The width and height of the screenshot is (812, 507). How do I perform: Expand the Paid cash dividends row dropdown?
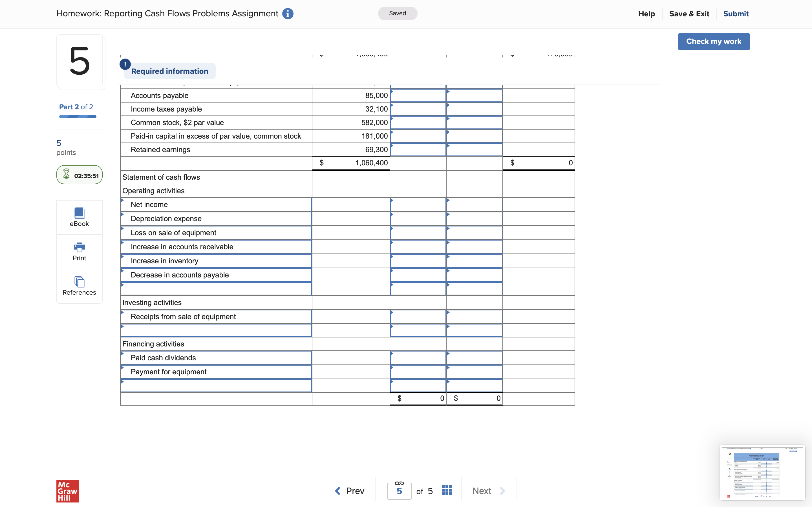click(216, 358)
